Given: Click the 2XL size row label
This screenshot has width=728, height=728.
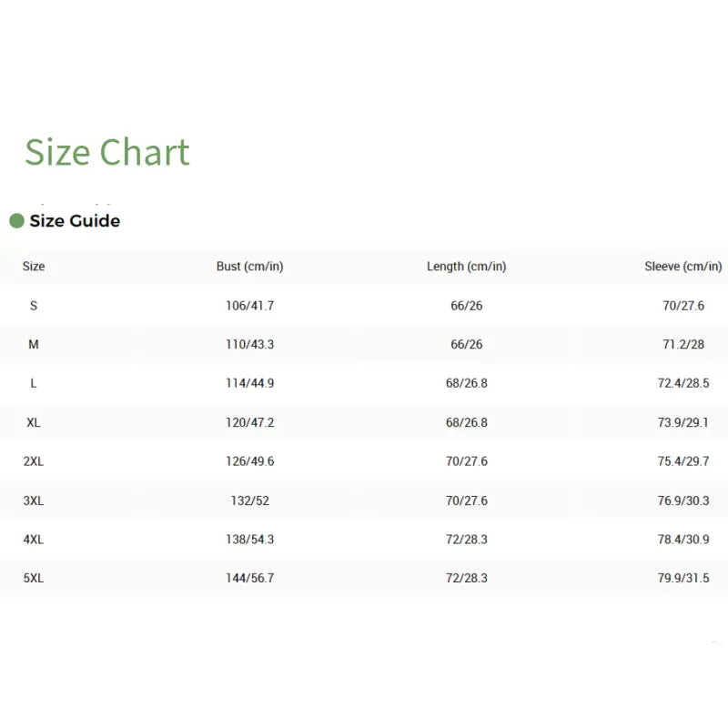Looking at the screenshot, I should (x=34, y=461).
